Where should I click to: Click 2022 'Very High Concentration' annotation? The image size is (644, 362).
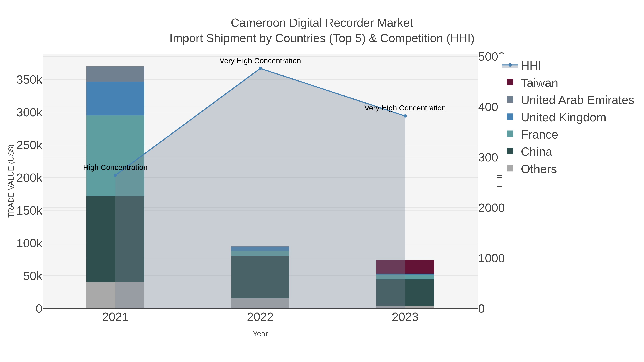tap(260, 61)
